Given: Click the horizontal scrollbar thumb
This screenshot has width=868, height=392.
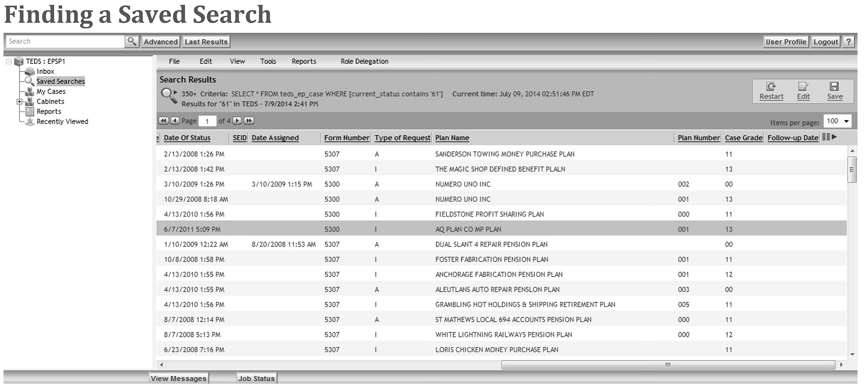Looking at the screenshot, I should tap(667, 365).
